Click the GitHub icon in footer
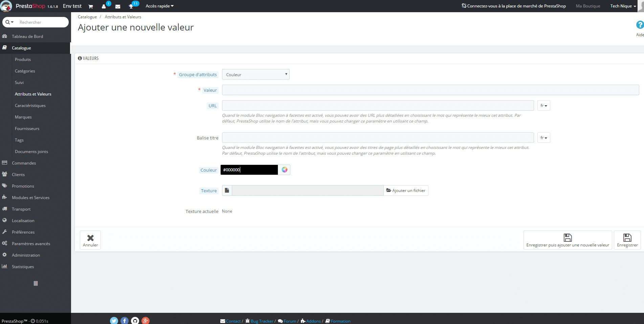 [135, 321]
